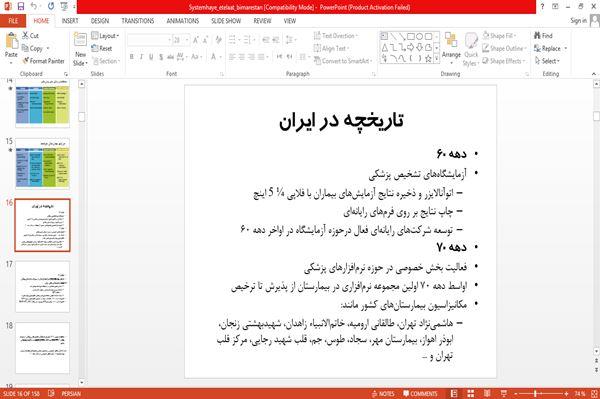Toggle the NOTES pane in status bar
Image resolution: width=600 pixels, height=399 pixels.
(x=383, y=394)
